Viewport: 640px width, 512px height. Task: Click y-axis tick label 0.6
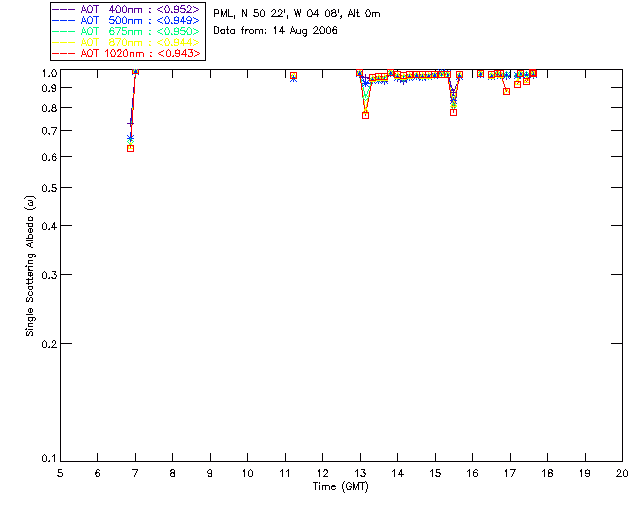[x=49, y=157]
